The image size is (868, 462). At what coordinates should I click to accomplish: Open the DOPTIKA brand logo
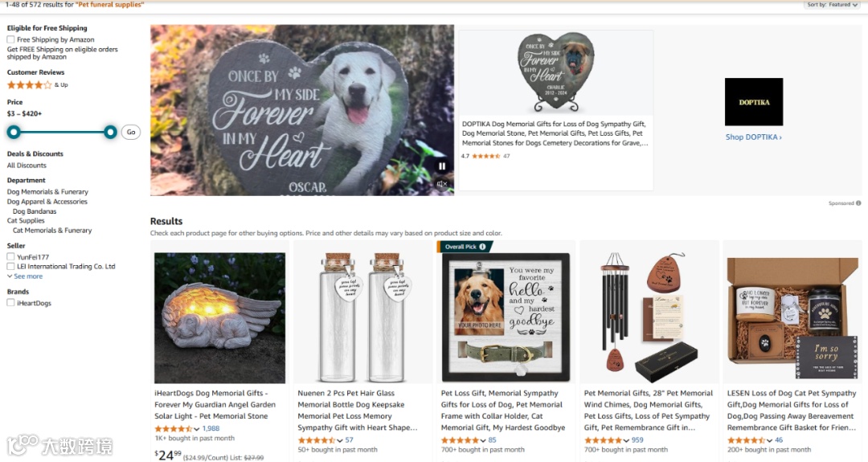pyautogui.click(x=754, y=102)
